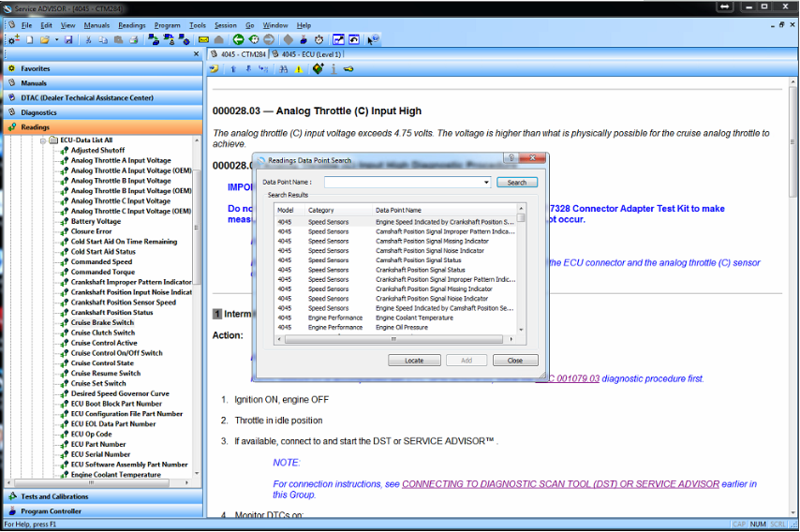
Task: Click the yellow warning triangle icon
Action: pyautogui.click(x=299, y=69)
